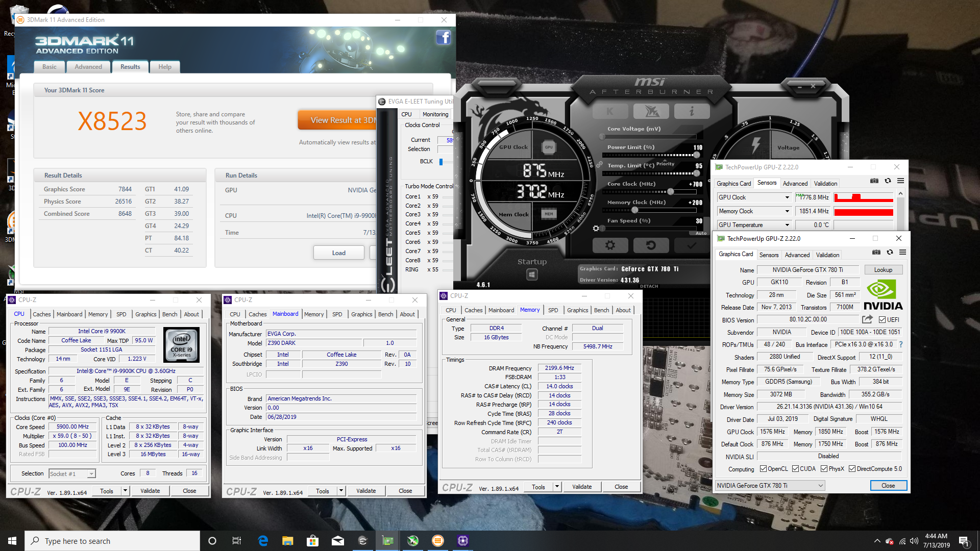Screen dimensions: 980x551
Task: Click Priority arrow above Temp. Limit slider
Action: click(666, 164)
